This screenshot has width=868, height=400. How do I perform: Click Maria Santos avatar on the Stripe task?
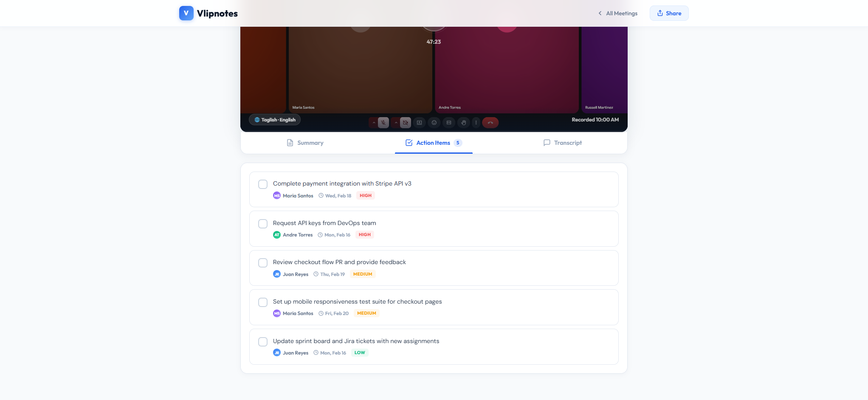pyautogui.click(x=277, y=195)
